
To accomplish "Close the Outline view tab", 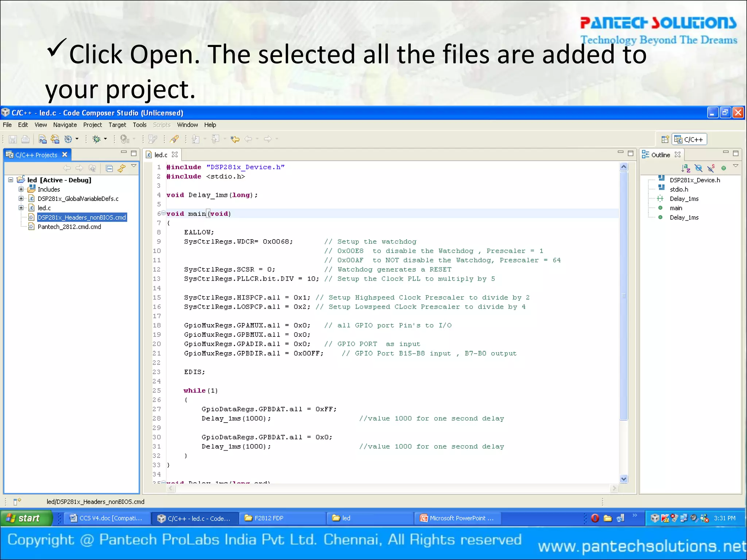I will 678,155.
